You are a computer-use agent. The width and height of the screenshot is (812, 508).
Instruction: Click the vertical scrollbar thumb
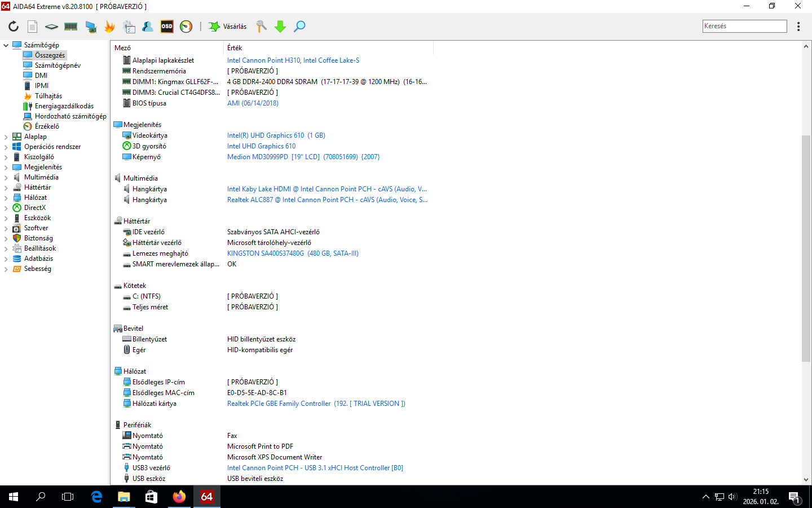point(806,248)
